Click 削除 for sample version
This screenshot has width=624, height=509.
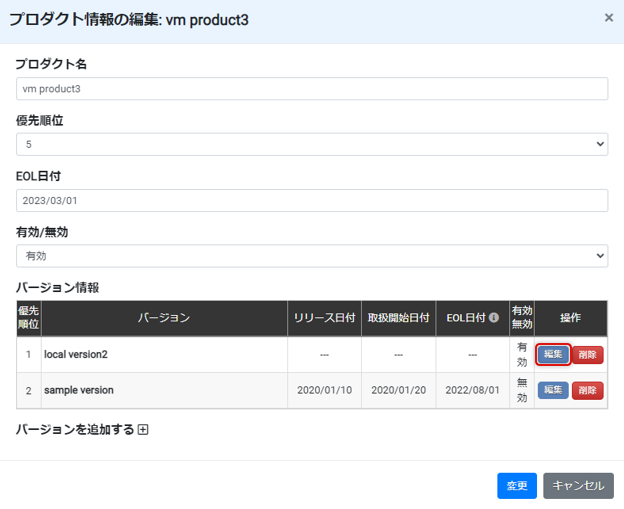click(587, 390)
